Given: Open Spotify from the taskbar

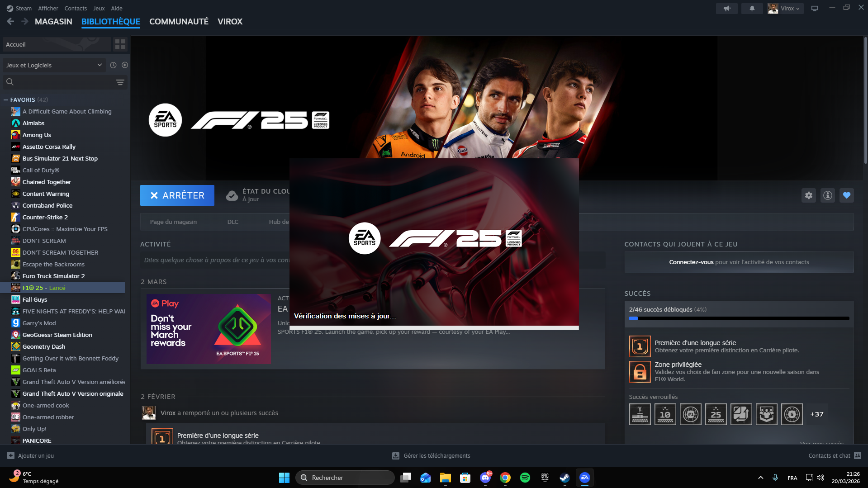Looking at the screenshot, I should click(525, 478).
